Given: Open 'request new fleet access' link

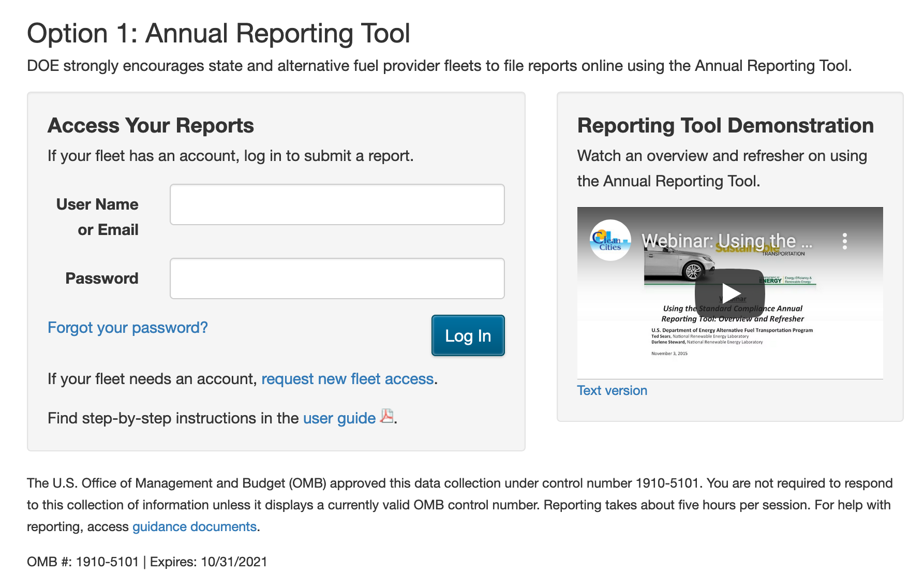Looking at the screenshot, I should [347, 379].
